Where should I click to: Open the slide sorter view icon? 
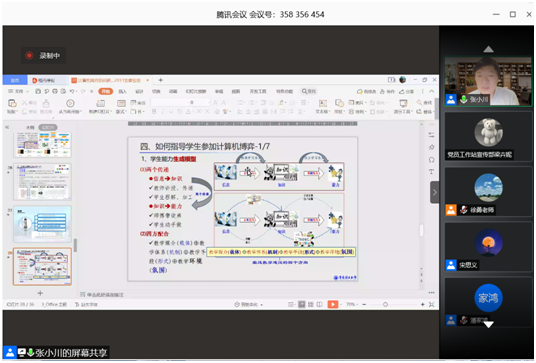311,304
